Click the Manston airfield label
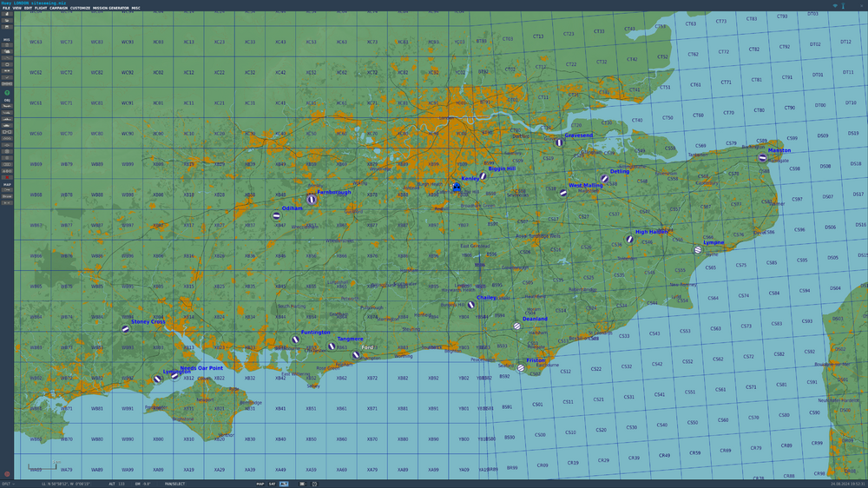Viewport: 868px width, 488px height. 779,150
